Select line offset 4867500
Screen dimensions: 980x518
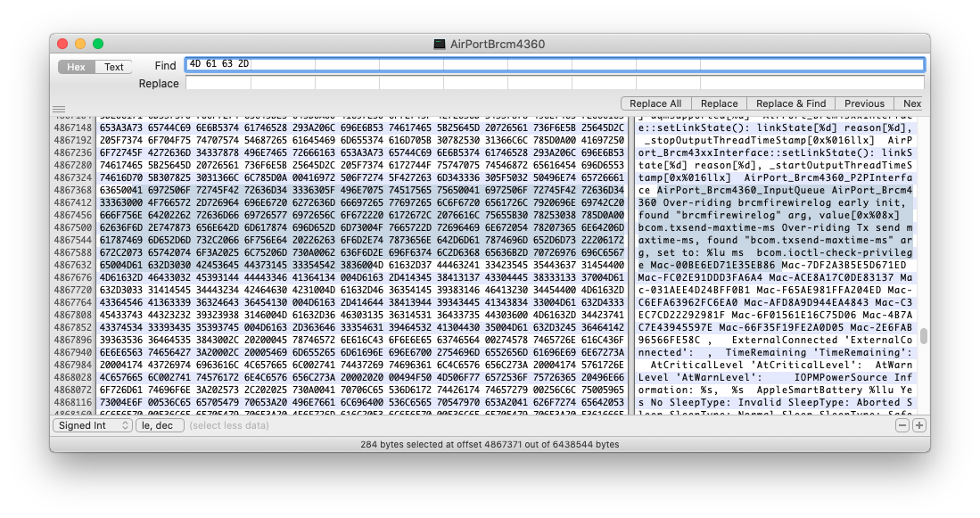(x=72, y=227)
